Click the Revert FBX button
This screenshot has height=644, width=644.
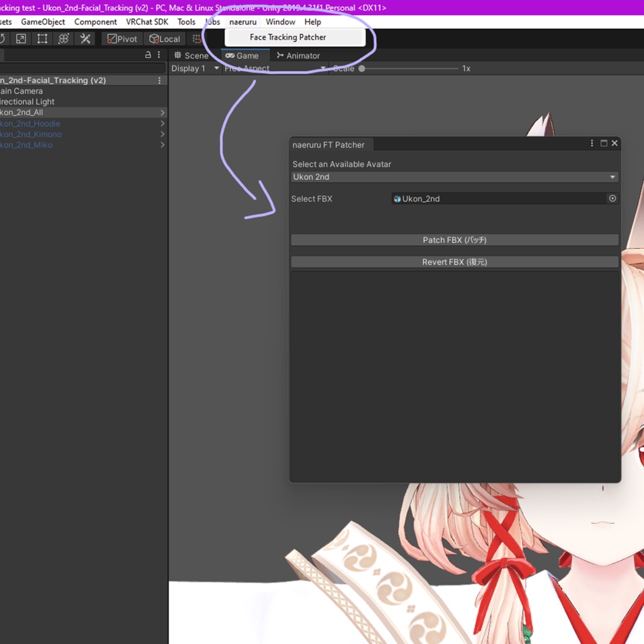point(454,262)
